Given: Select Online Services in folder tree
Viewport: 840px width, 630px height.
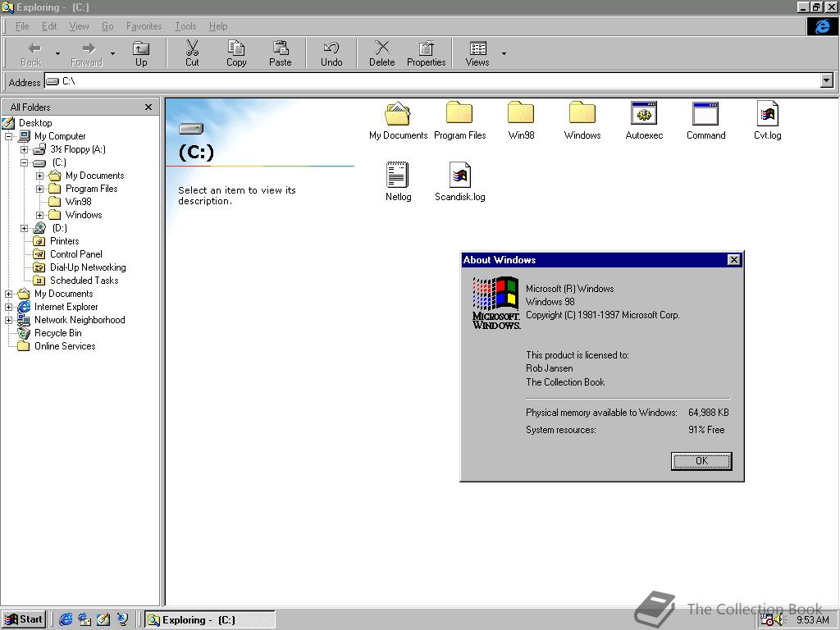Looking at the screenshot, I should [x=65, y=346].
